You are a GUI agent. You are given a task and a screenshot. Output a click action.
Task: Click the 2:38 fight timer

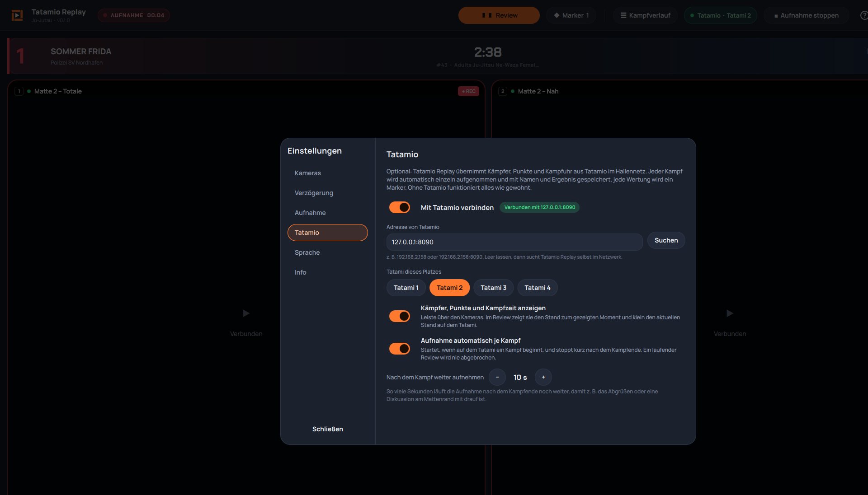[488, 52]
